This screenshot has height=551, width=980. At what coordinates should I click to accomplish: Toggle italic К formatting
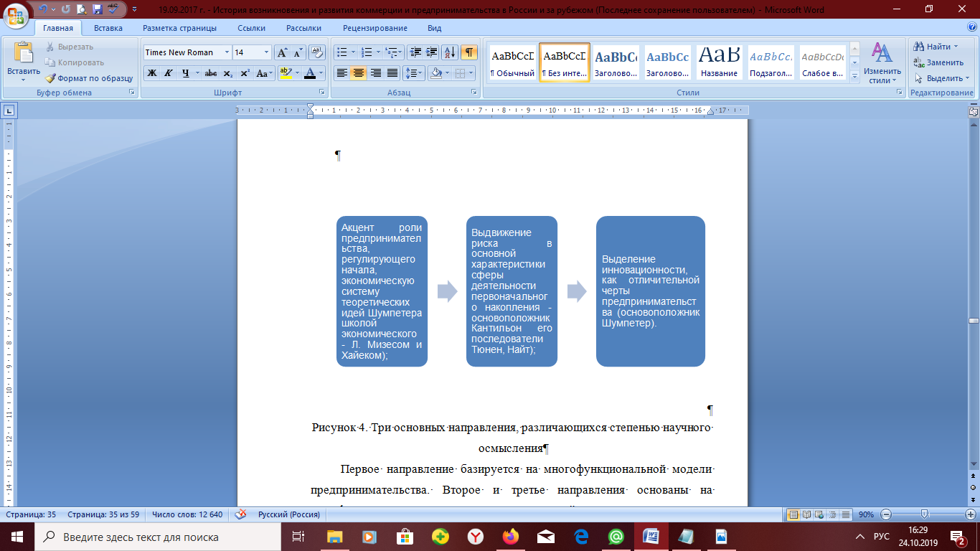(x=168, y=73)
